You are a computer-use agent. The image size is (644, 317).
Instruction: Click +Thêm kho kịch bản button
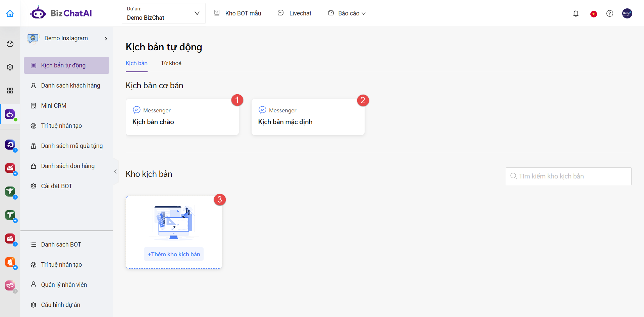174,254
